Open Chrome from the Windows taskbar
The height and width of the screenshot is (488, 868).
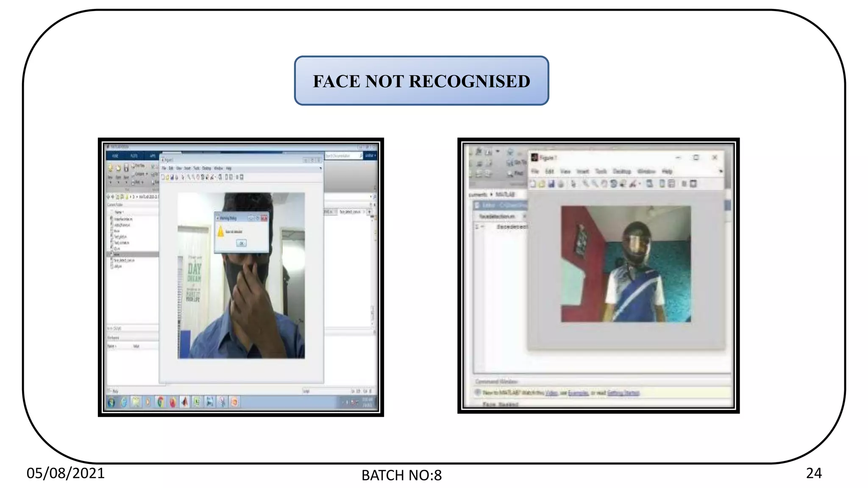click(x=160, y=402)
